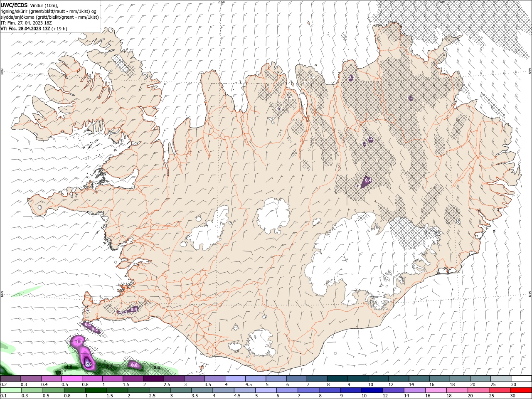Image resolution: width=532 pixels, height=399 pixels.
Task: Pick the upper legend swatch starting at 0.3
Action: pyautogui.click(x=31, y=379)
